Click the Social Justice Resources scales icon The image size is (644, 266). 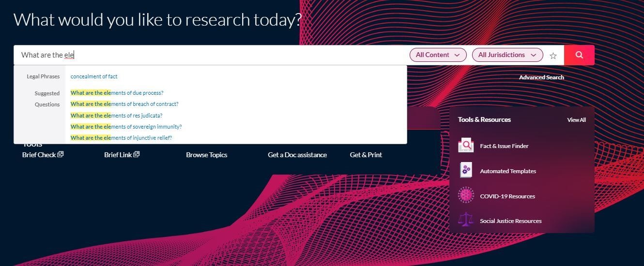pos(466,221)
